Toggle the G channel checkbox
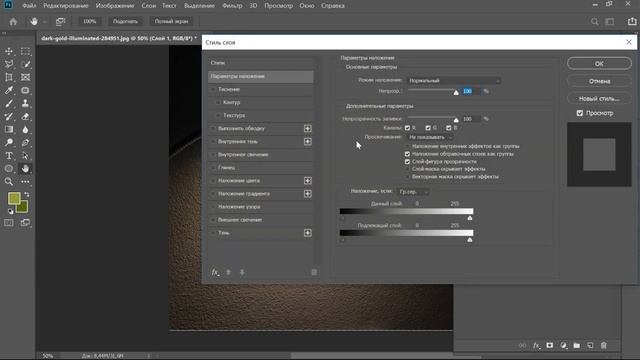The image size is (640, 360). (x=428, y=128)
